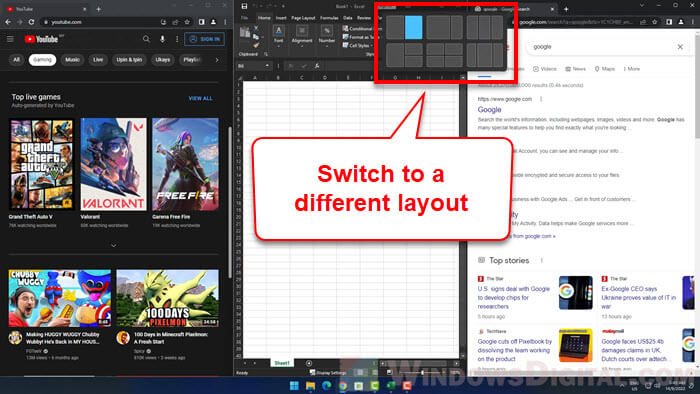This screenshot has width=700, height=394.
Task: Open the News tab in Google search
Action: 575,69
